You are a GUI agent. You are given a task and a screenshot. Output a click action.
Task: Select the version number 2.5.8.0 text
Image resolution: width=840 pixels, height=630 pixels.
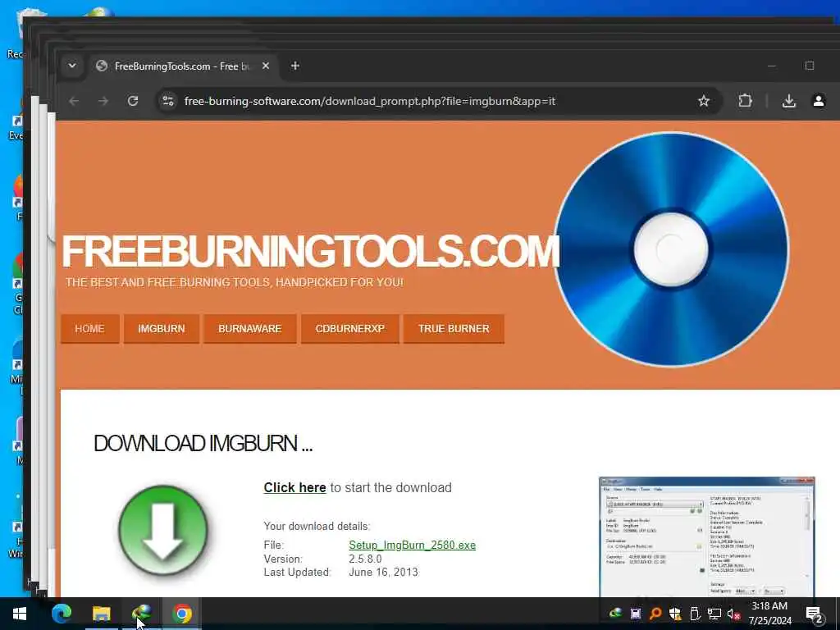pyautogui.click(x=365, y=559)
